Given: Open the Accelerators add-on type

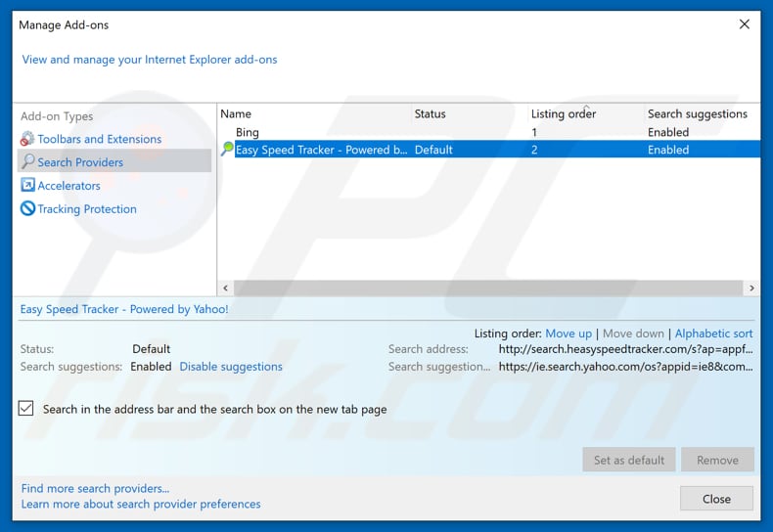Looking at the screenshot, I should coord(68,186).
